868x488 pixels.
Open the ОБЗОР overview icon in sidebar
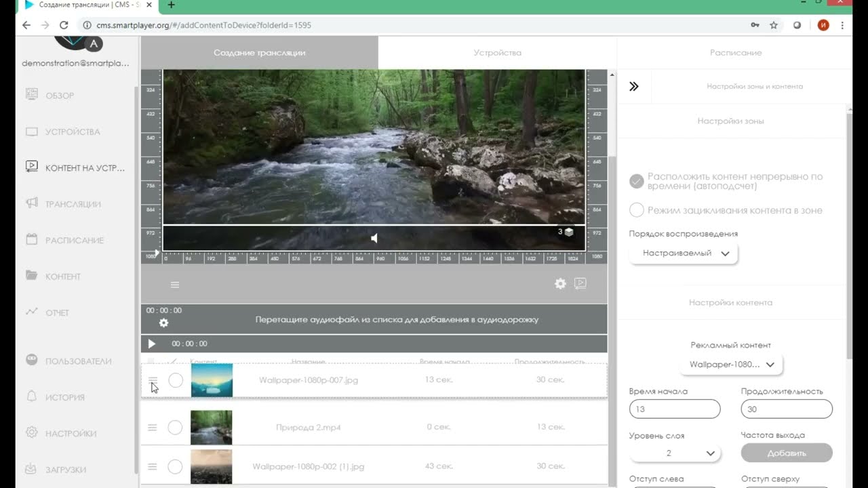(32, 95)
